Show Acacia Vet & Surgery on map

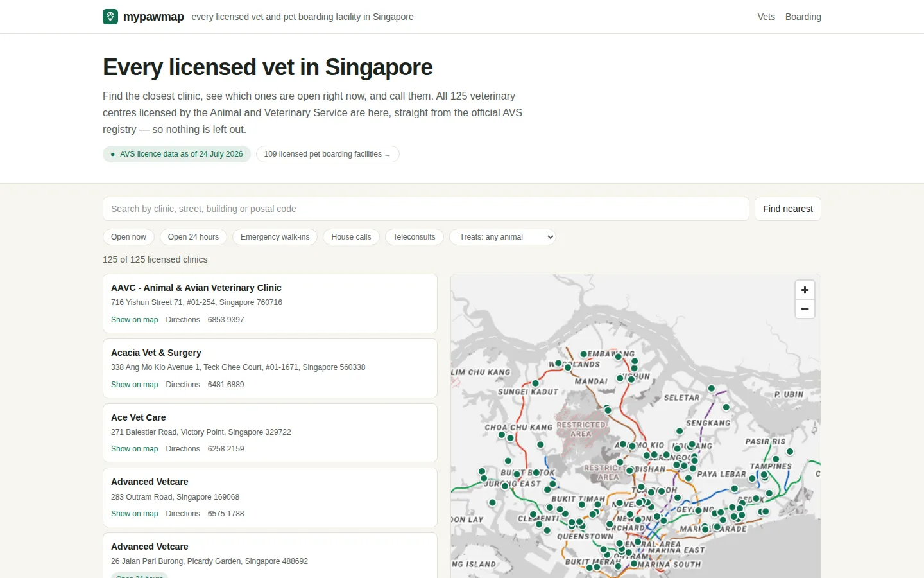tap(134, 385)
